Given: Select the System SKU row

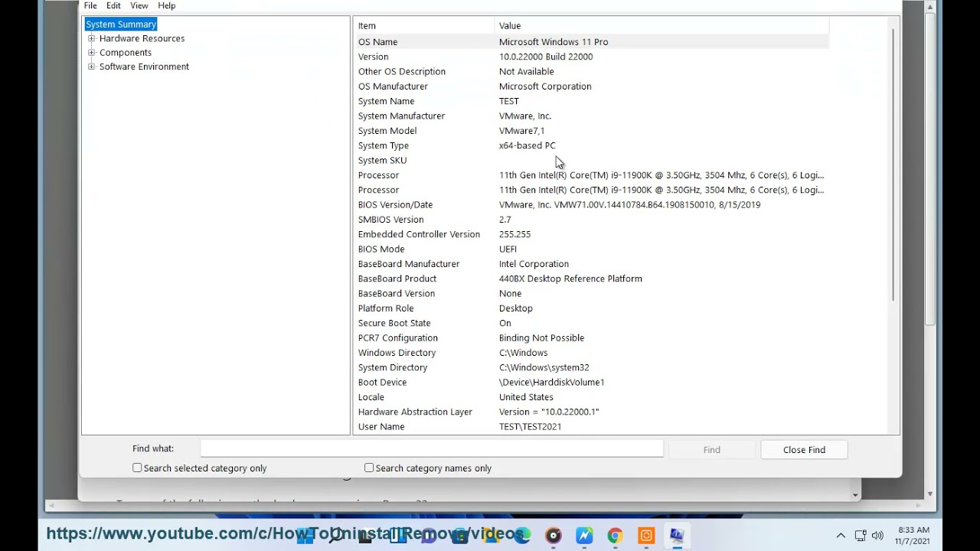Looking at the screenshot, I should [591, 160].
